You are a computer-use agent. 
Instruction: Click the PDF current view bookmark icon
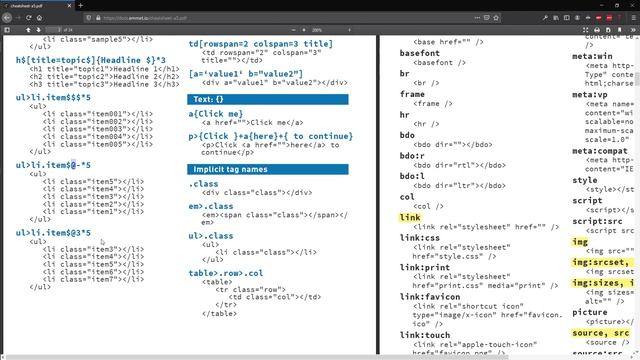click(620, 30)
